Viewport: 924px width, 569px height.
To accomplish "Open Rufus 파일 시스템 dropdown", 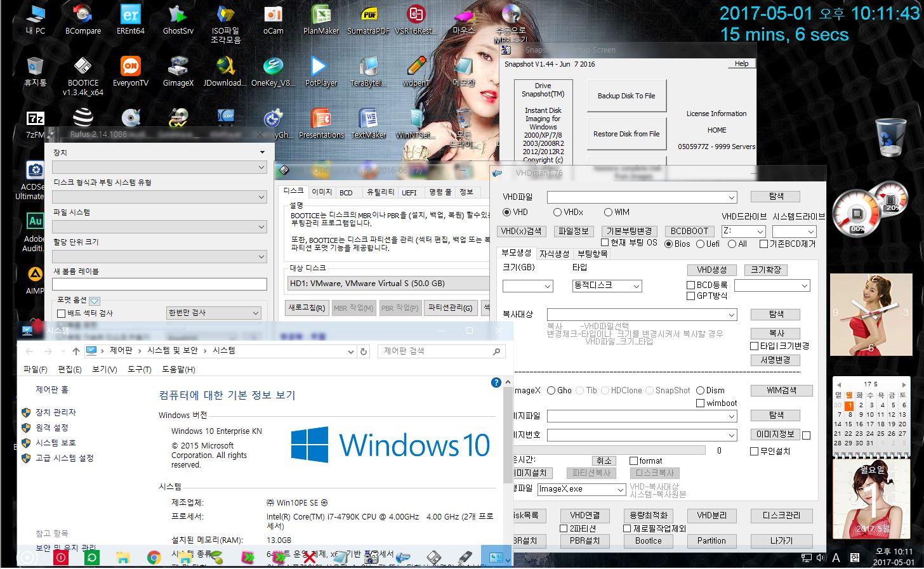I will 159,226.
